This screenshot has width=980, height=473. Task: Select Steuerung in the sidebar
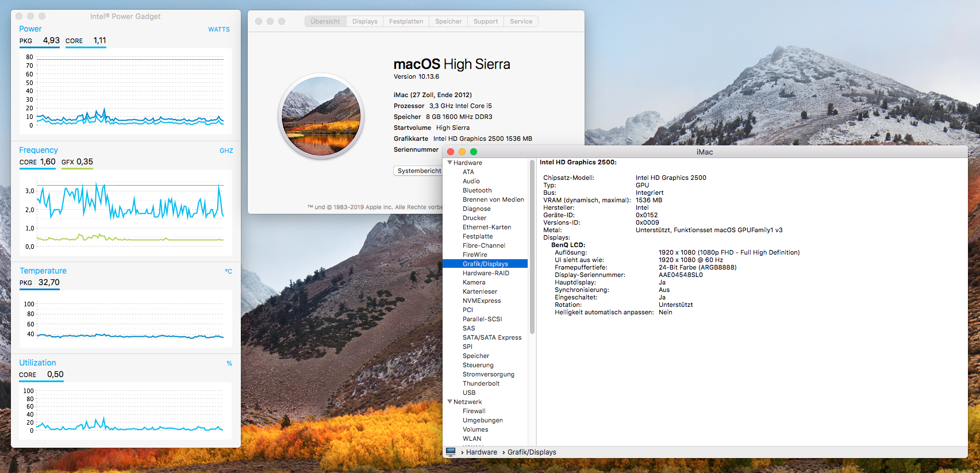click(x=478, y=365)
